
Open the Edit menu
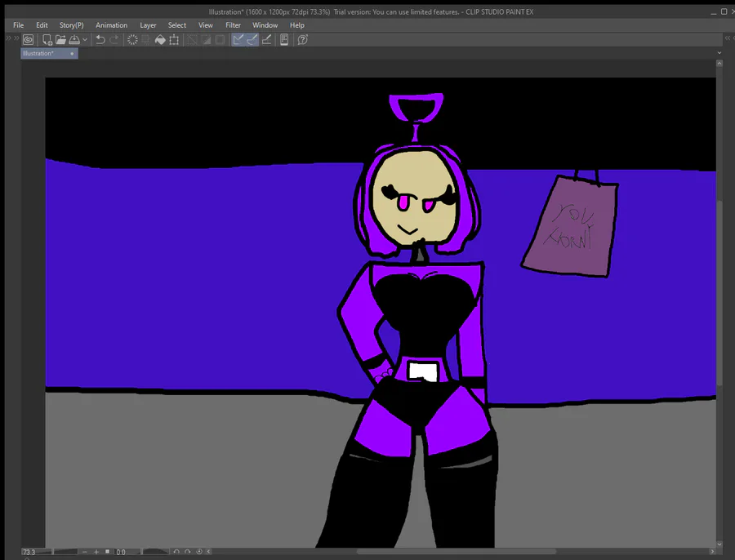tap(42, 25)
